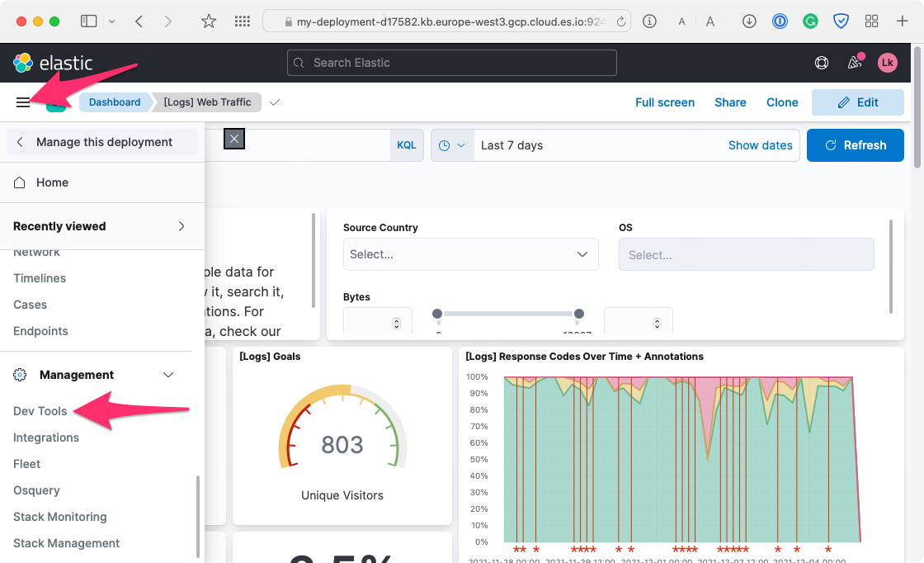Click the Lk user avatar
Image resolution: width=924 pixels, height=563 pixels.
(x=887, y=63)
